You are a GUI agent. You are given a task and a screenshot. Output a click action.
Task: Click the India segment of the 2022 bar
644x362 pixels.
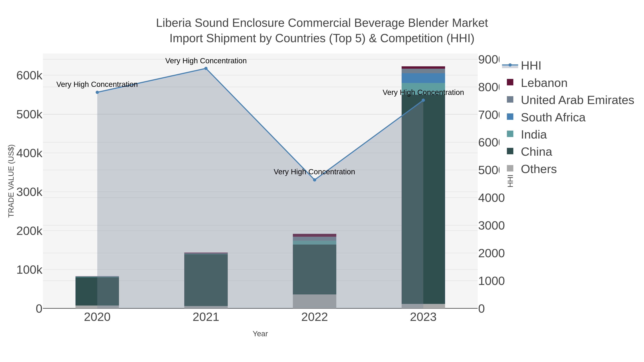point(314,243)
